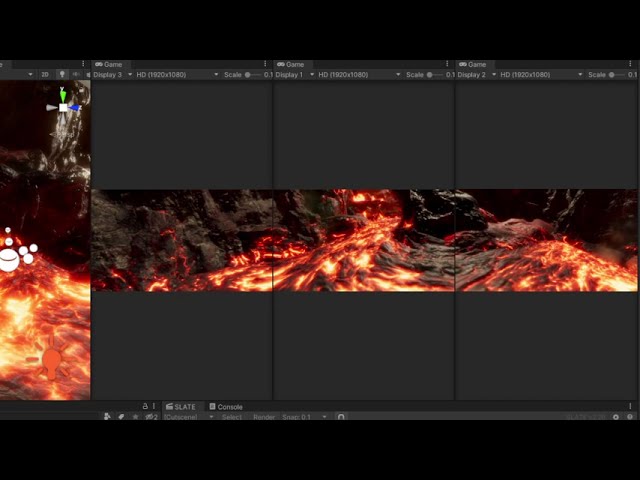
Task: Open the SLATE settings gear icon
Action: point(616,417)
